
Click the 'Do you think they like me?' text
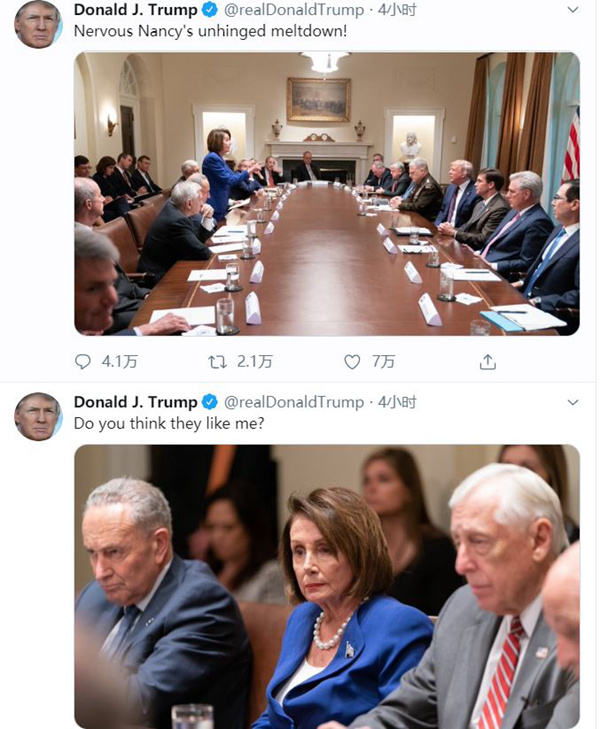[169, 424]
